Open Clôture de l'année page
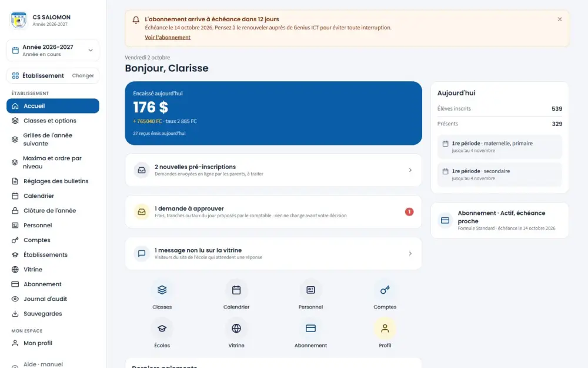The image size is (588, 368). coord(53,211)
